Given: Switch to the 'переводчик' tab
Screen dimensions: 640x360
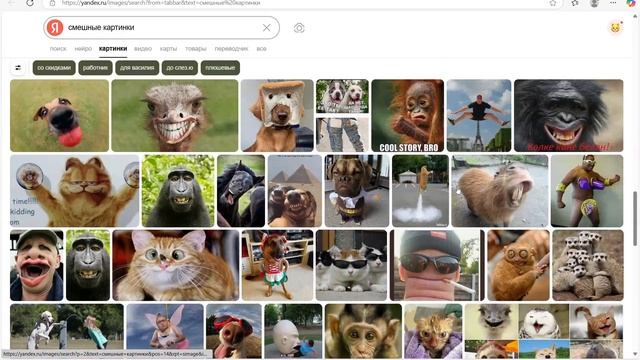Looking at the screenshot, I should tap(231, 49).
